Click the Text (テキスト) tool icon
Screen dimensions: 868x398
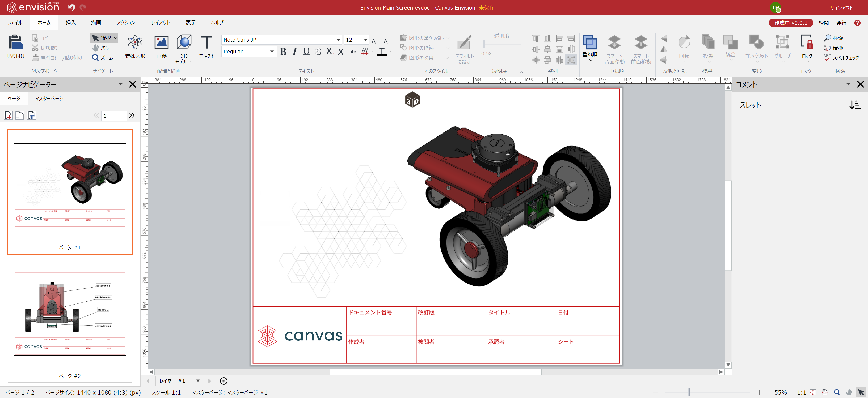coord(206,42)
